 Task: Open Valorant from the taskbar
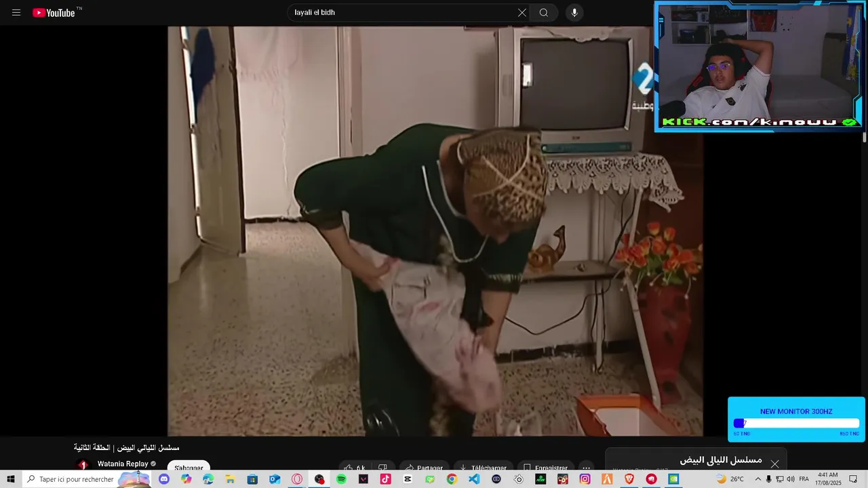[363, 479]
